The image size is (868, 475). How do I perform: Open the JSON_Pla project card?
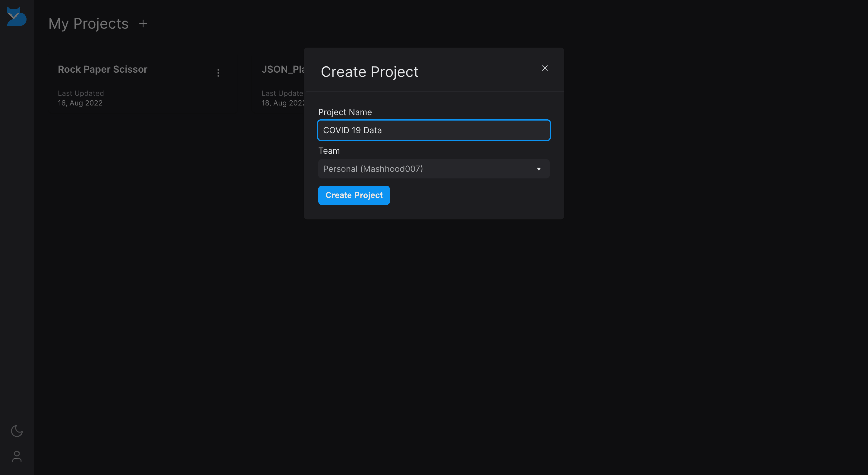point(283,69)
